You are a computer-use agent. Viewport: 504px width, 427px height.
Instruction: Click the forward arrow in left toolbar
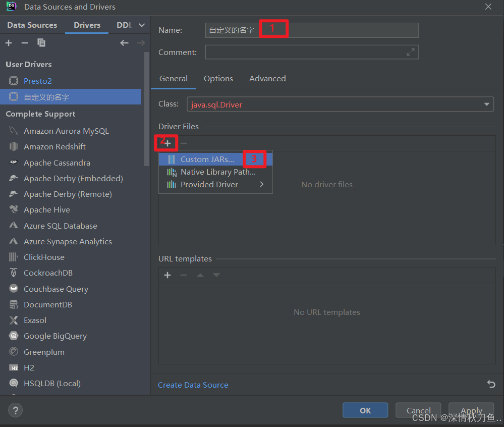[x=141, y=43]
